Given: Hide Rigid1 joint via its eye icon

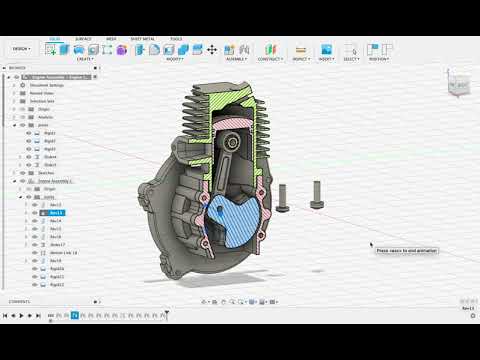Looking at the screenshot, I should point(29,133).
